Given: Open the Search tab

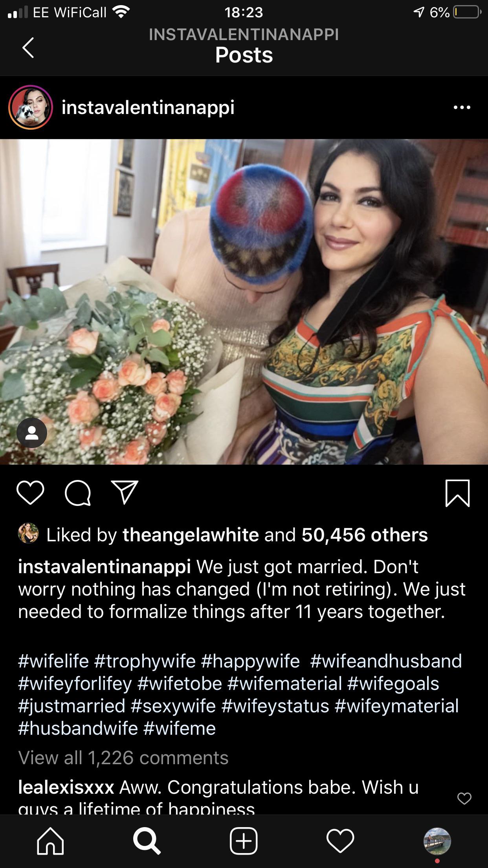Looking at the screenshot, I should pos(147,841).
